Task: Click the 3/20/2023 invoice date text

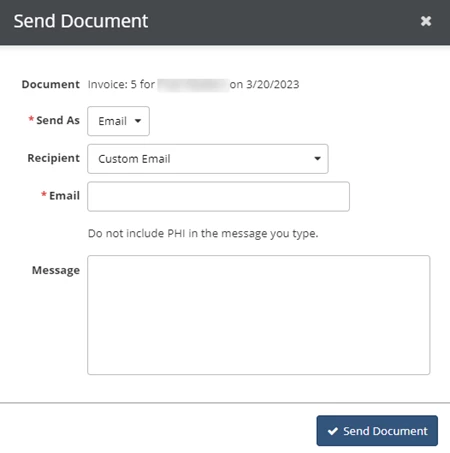Action: [273, 84]
